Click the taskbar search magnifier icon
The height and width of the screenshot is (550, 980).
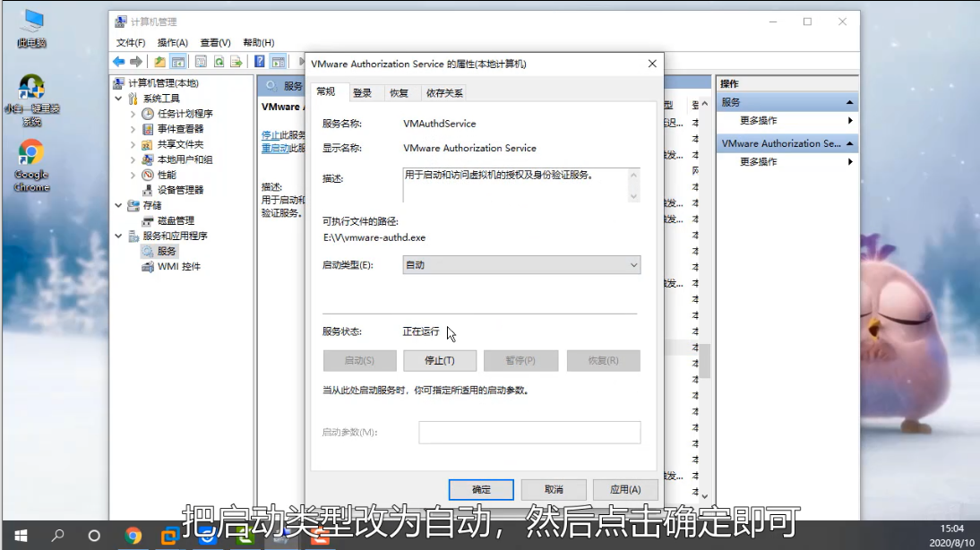pyautogui.click(x=57, y=536)
